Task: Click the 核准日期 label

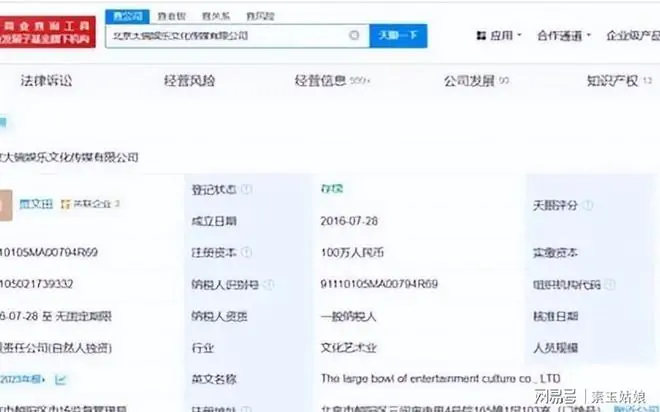Action: (555, 316)
